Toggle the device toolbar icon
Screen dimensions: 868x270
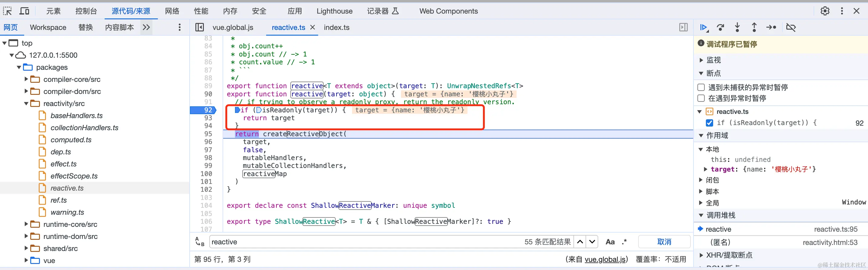24,11
